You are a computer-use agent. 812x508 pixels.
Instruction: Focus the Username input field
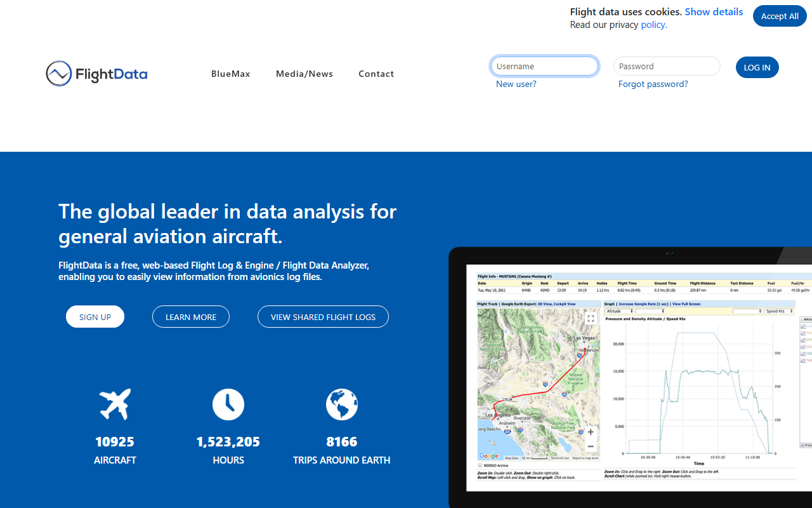(x=544, y=66)
